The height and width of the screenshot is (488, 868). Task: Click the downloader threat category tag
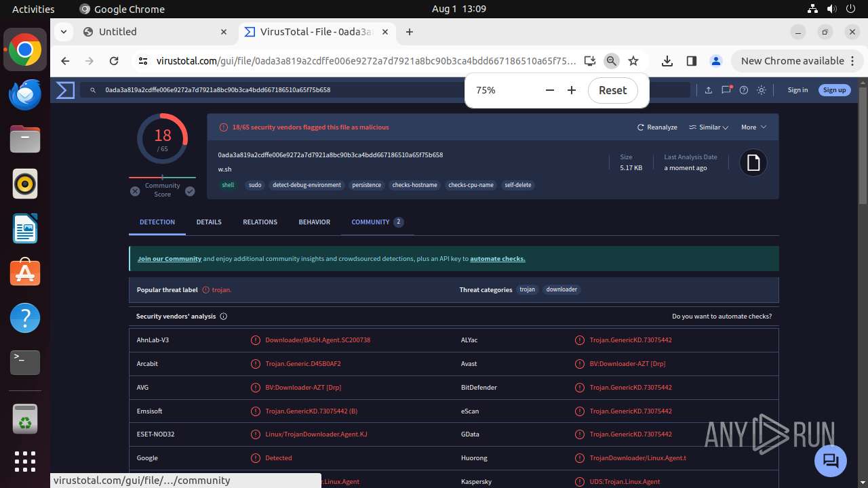click(x=562, y=289)
